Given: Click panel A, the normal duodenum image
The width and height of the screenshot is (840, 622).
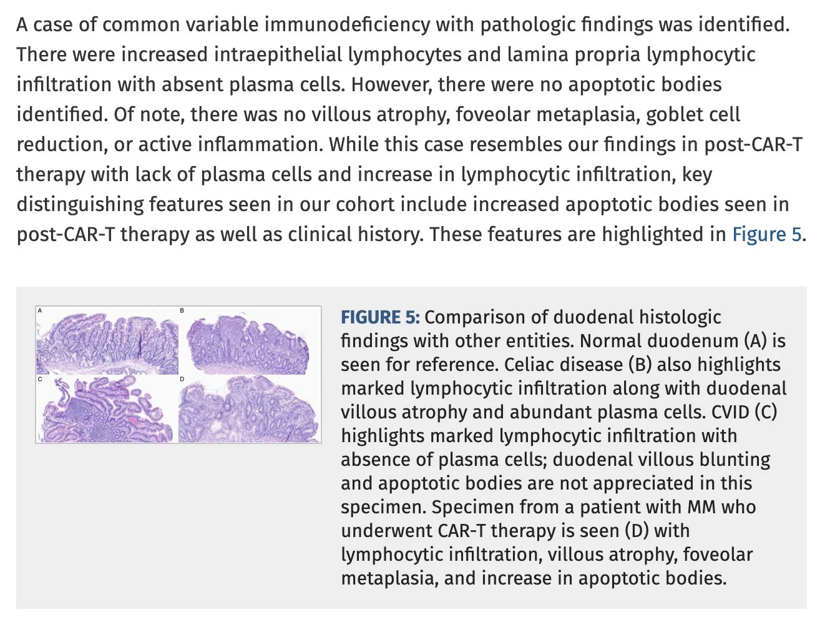Looking at the screenshot, I should tap(108, 342).
